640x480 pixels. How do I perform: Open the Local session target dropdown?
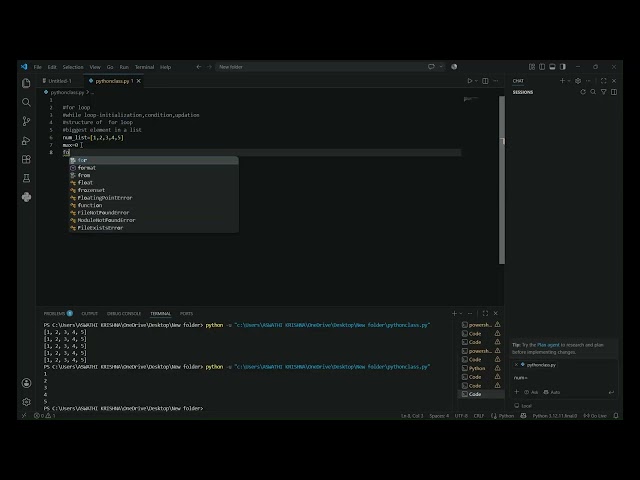point(523,406)
